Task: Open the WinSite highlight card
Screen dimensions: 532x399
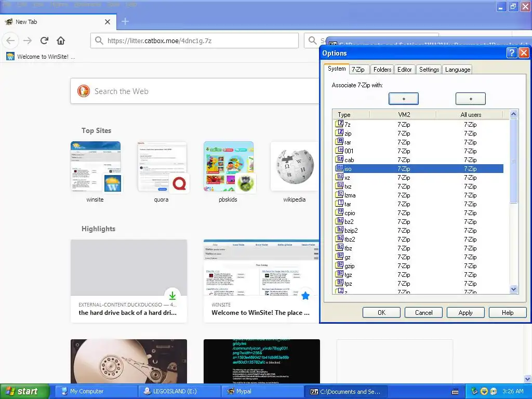Action: click(x=261, y=281)
